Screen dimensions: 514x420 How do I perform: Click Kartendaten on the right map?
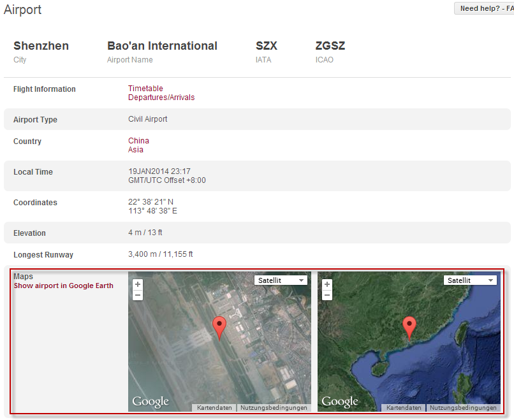coord(404,408)
